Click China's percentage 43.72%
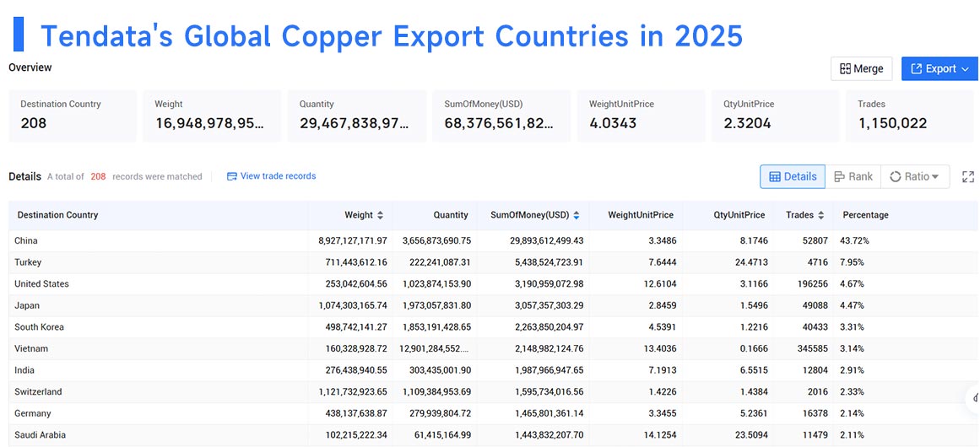 [x=856, y=240]
